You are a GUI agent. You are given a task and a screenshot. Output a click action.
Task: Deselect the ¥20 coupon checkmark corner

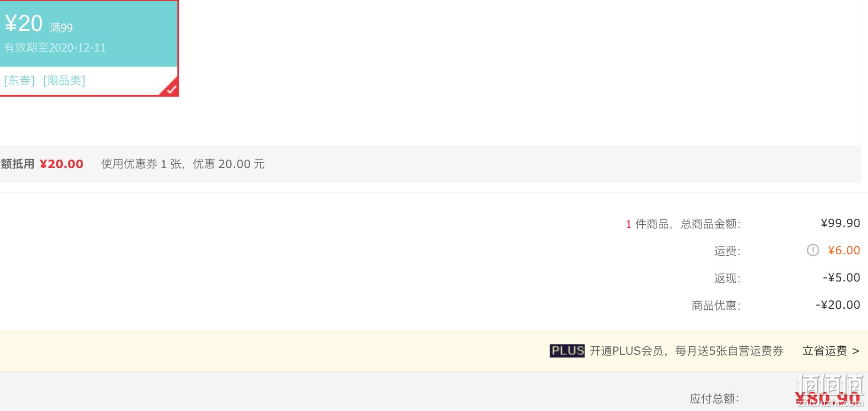point(171,88)
